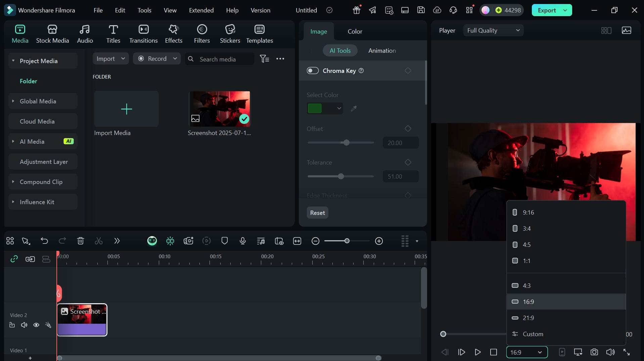The image size is (644, 361).
Task: Open the Stickers library
Action: [x=230, y=34]
